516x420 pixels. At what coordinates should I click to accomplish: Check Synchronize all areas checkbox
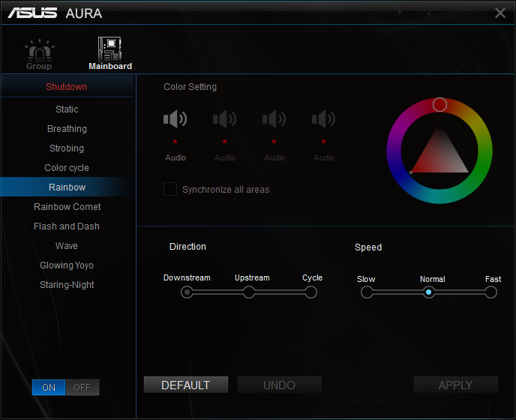point(170,189)
